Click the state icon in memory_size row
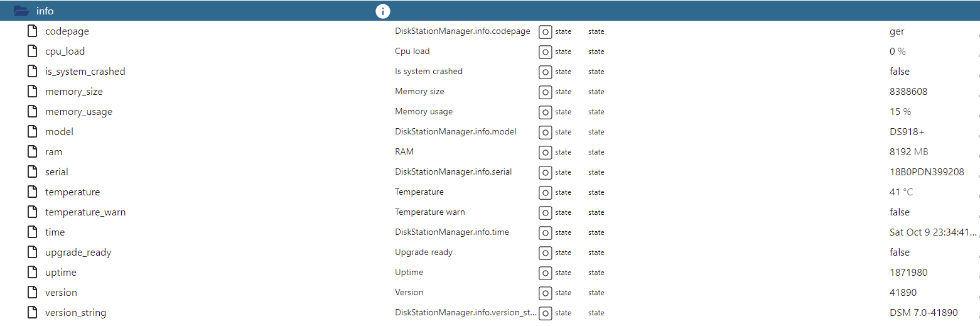This screenshot has height=326, width=980. pyautogui.click(x=545, y=92)
